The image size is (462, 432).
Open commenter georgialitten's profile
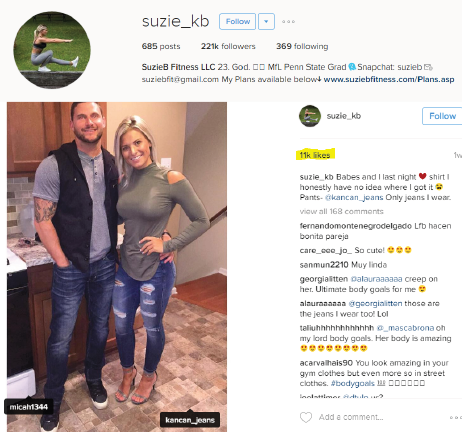324,279
